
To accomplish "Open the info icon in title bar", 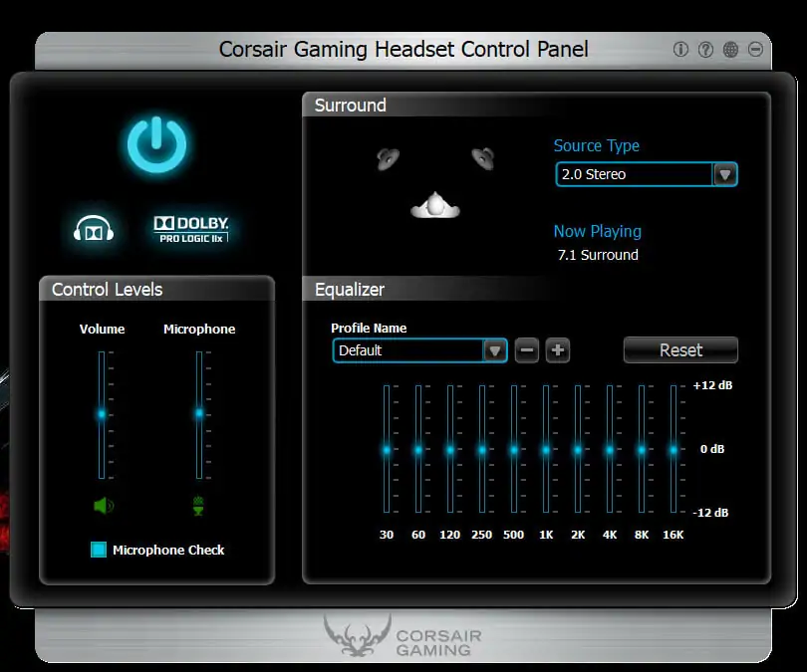I will click(680, 50).
